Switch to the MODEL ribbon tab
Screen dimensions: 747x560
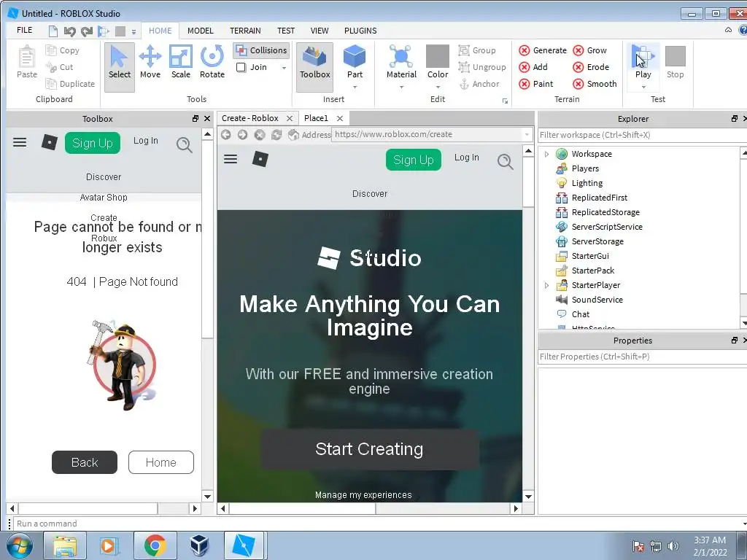pos(200,31)
